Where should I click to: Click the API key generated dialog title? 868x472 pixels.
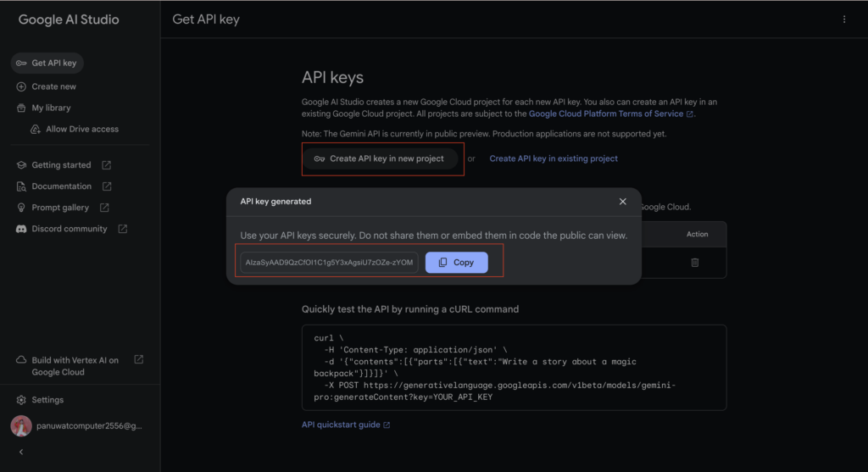[x=275, y=202]
